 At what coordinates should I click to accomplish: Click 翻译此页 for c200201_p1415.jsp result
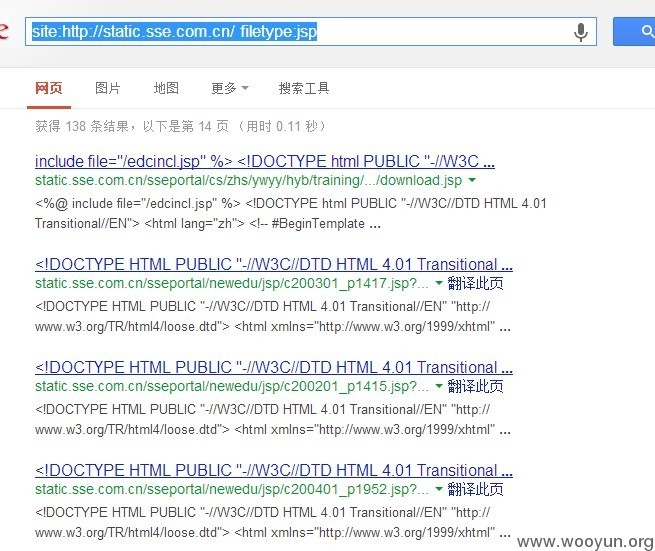[x=475, y=386]
